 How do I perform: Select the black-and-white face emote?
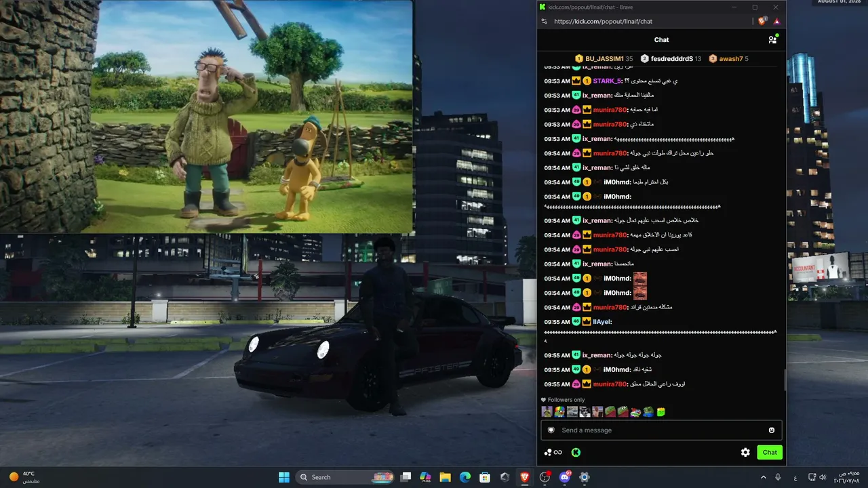[x=585, y=411]
